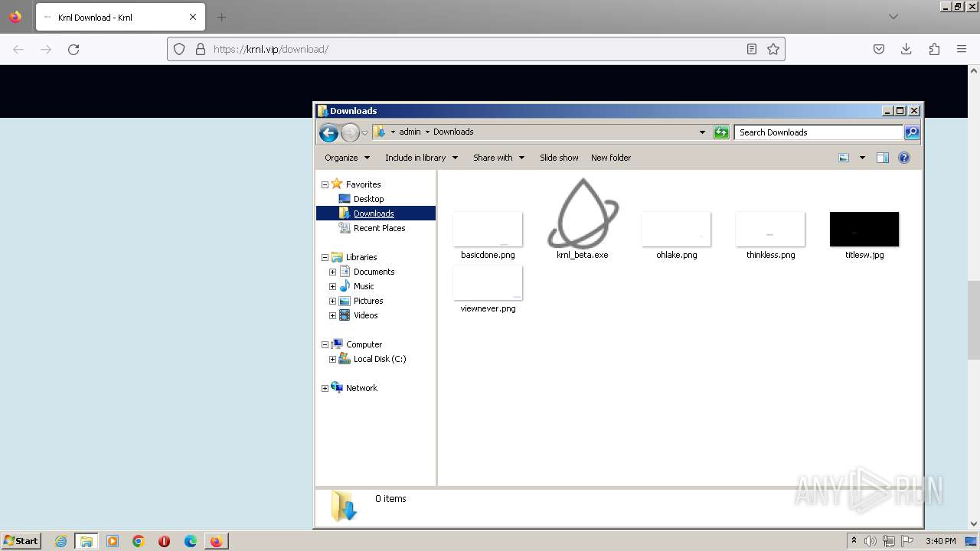The width and height of the screenshot is (980, 551).
Task: Click site padlock security icon
Action: point(201,49)
